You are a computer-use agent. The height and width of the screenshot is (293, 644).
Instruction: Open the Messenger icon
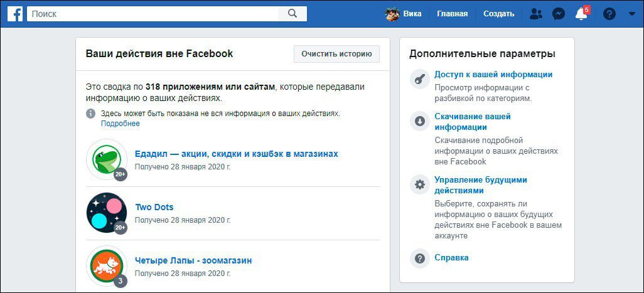(x=558, y=14)
